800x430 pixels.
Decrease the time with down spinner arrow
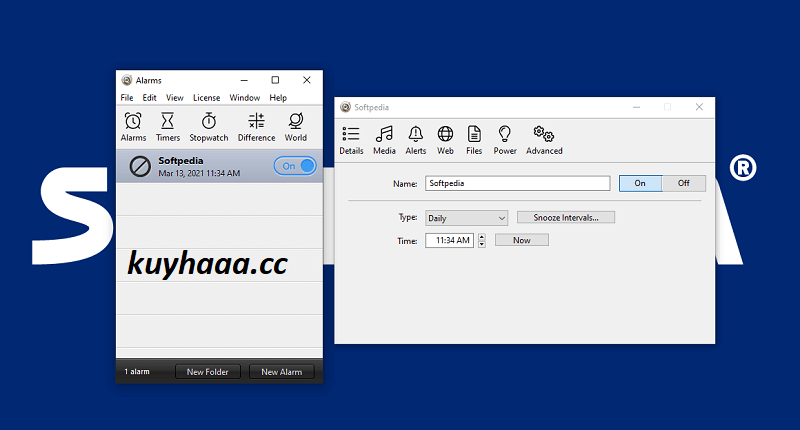(482, 244)
